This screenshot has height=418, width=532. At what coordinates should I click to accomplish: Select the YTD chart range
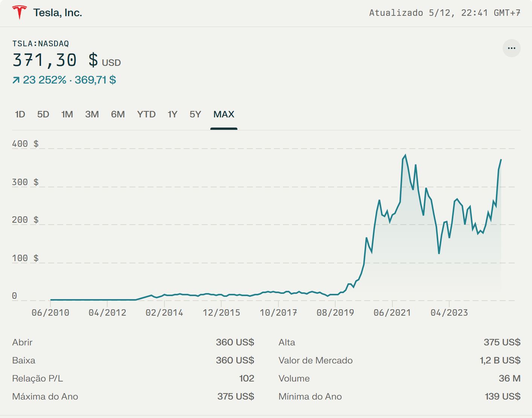pyautogui.click(x=146, y=114)
